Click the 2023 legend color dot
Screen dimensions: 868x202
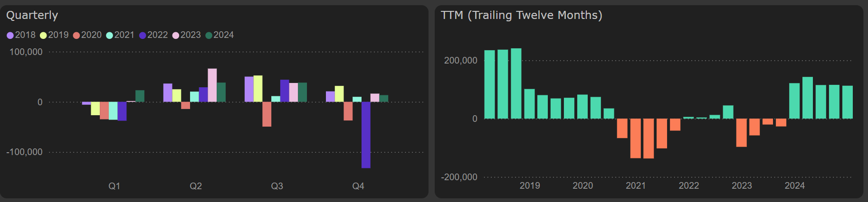pos(176,36)
